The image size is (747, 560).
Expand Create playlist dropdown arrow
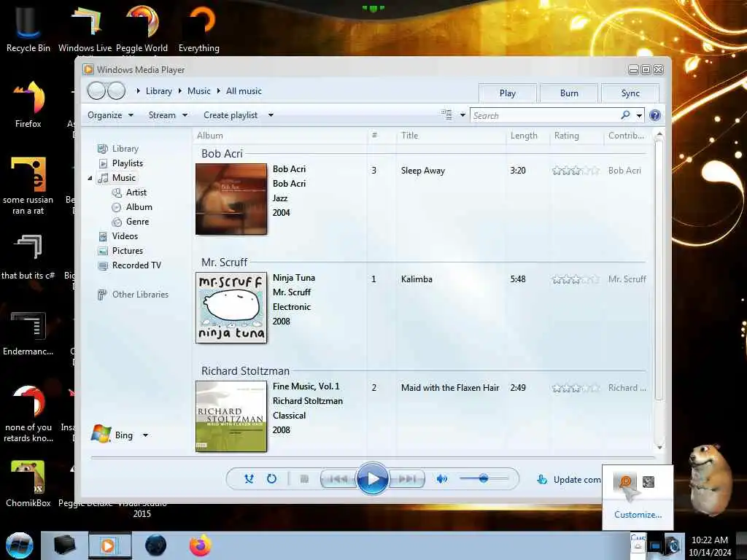coord(271,115)
